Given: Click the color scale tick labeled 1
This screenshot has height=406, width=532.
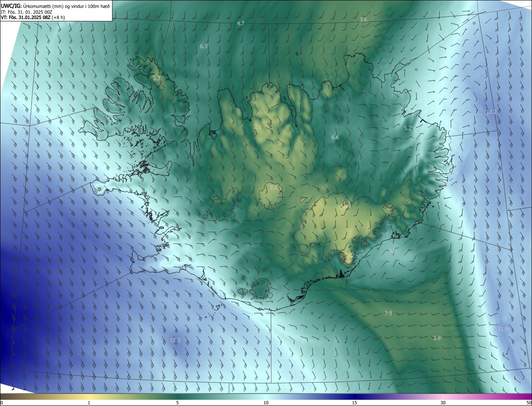Looking at the screenshot, I should click(89, 403).
